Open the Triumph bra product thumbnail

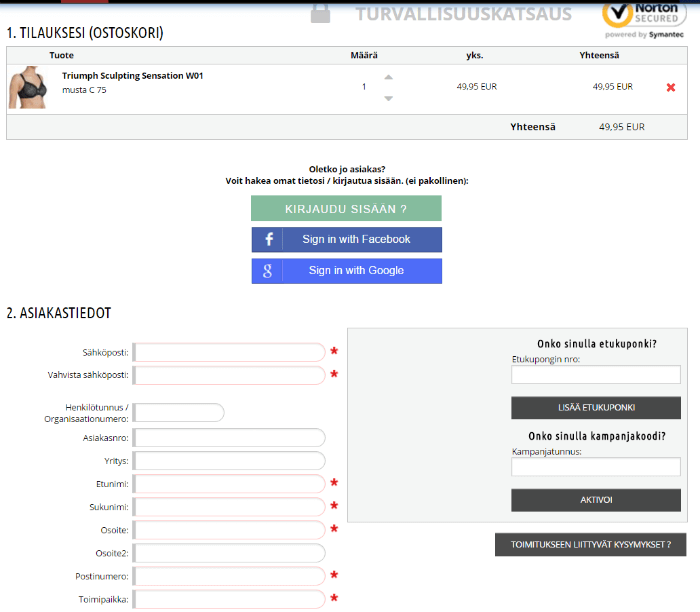coord(28,88)
